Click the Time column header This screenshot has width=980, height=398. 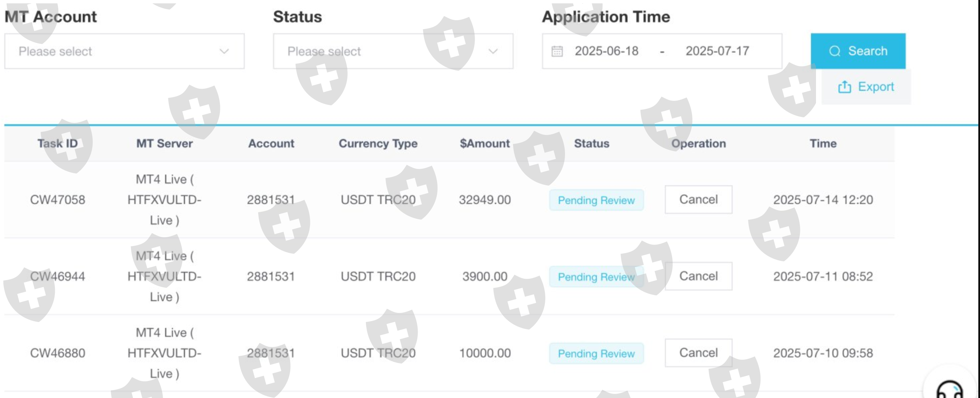[822, 144]
